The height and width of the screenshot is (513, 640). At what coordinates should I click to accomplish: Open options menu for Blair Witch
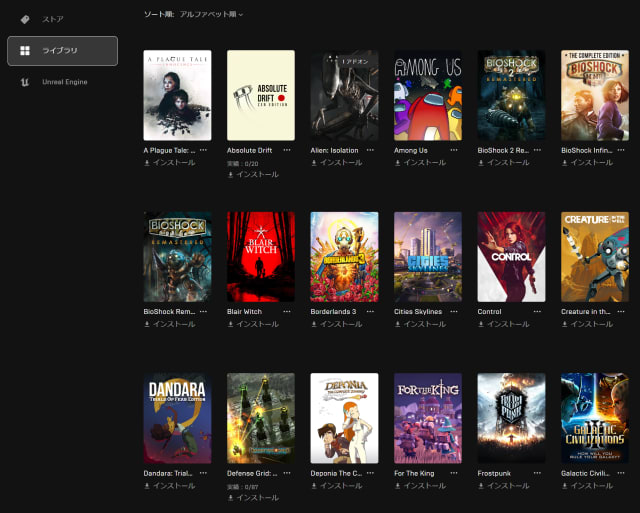point(287,311)
